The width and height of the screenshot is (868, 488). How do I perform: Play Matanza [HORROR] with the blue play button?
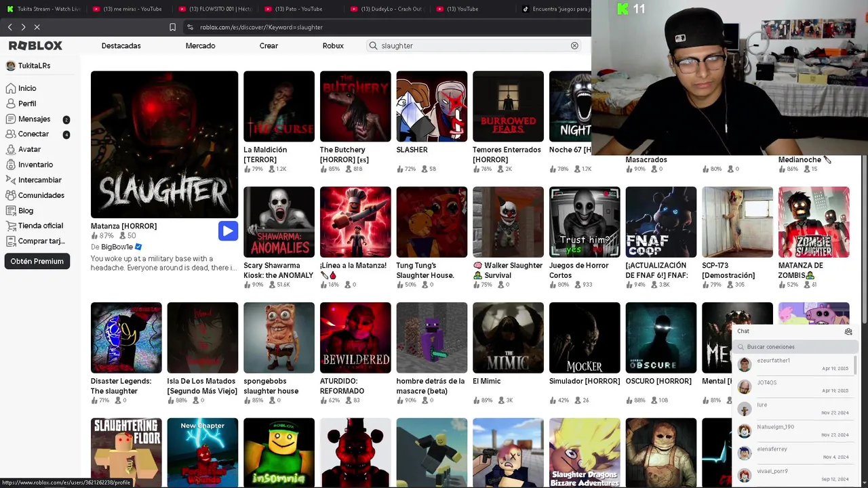pyautogui.click(x=228, y=231)
